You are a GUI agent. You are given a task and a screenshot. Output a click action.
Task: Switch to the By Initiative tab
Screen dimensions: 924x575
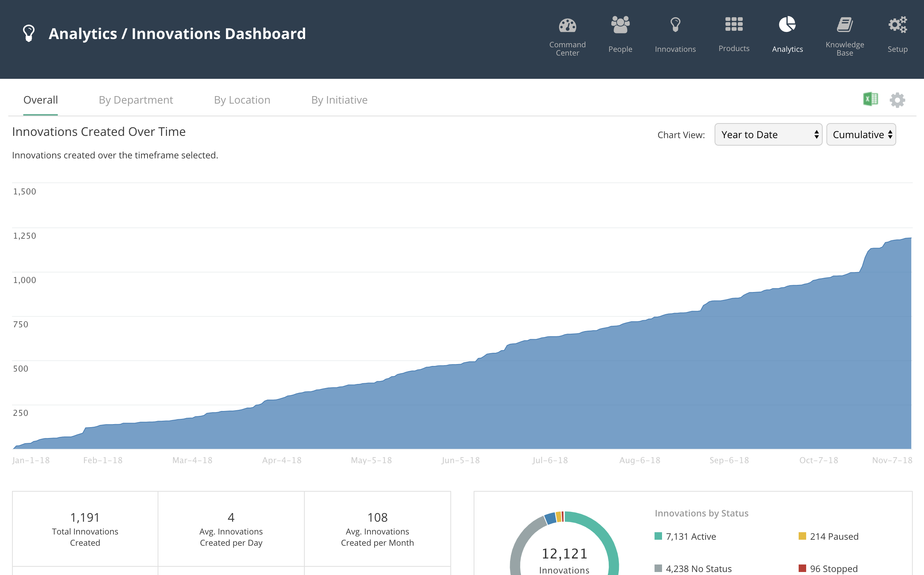point(339,100)
